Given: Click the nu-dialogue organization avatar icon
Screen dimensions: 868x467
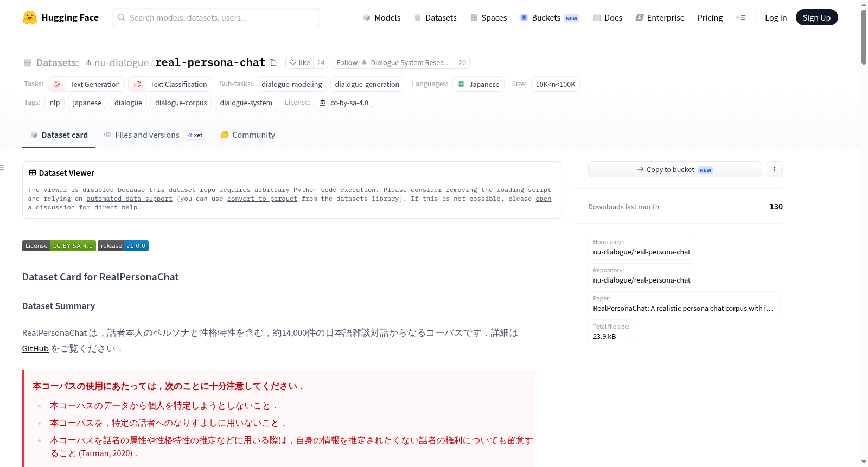Looking at the screenshot, I should pyautogui.click(x=88, y=62).
